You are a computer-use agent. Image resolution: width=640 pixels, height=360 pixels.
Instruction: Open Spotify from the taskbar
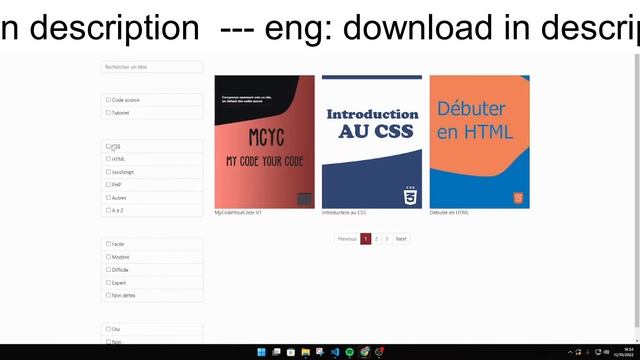coord(350,352)
